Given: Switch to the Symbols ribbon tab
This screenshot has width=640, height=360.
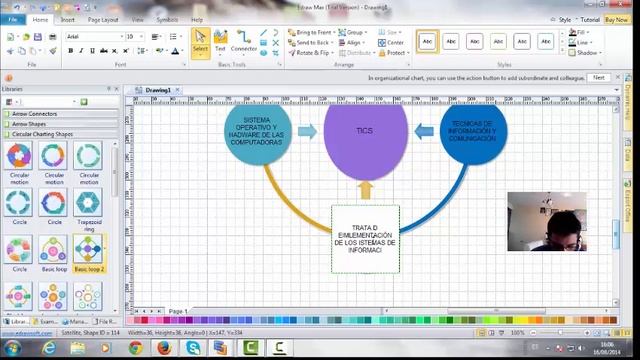Looking at the screenshot, I should click(x=167, y=20).
